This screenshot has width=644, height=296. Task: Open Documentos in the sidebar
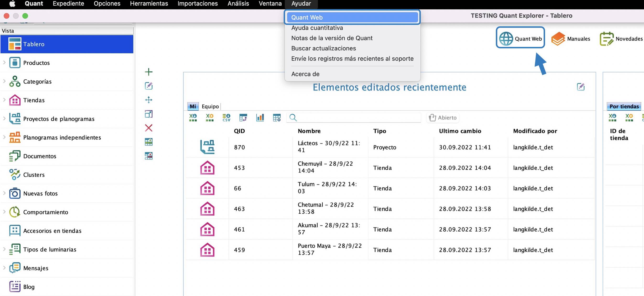[67, 156]
